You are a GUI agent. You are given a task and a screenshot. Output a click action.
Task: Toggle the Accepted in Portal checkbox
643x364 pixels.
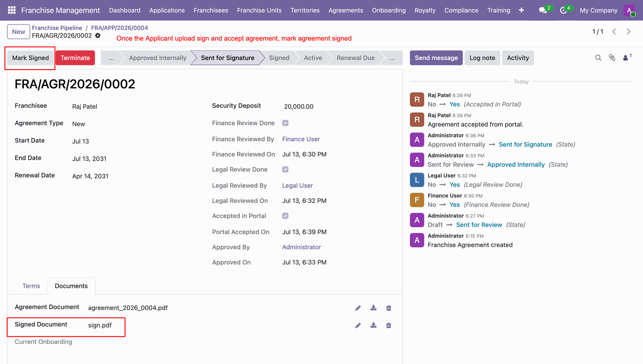pos(285,216)
